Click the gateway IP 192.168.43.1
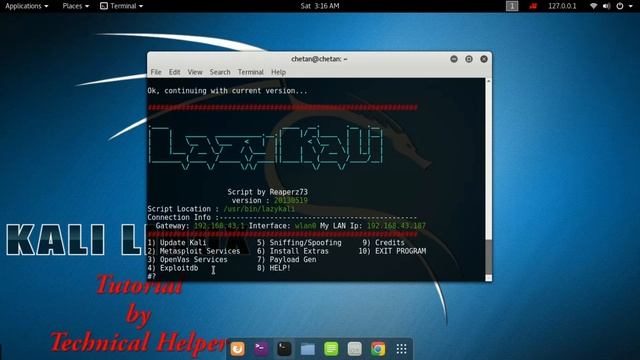This screenshot has height=360, width=640. click(x=219, y=226)
